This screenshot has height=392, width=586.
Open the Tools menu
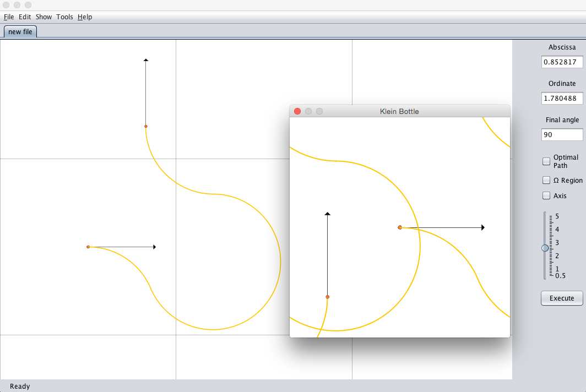[64, 17]
